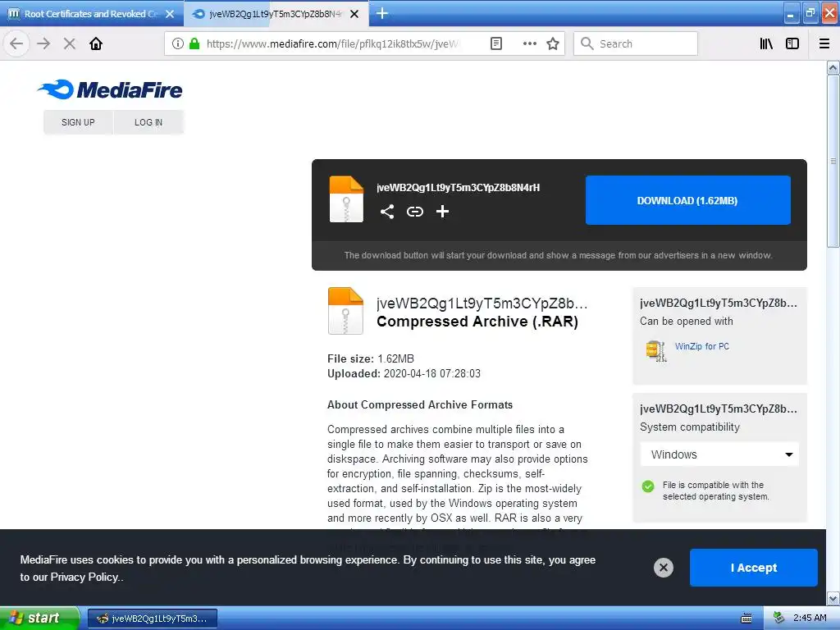Close the Root Certificates tab
The height and width of the screenshot is (630, 840).
click(x=170, y=14)
